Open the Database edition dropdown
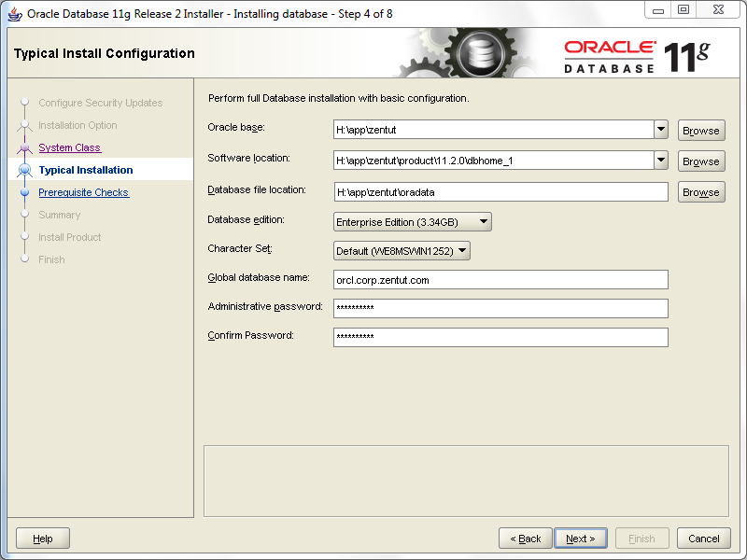This screenshot has width=747, height=560. coord(482,222)
